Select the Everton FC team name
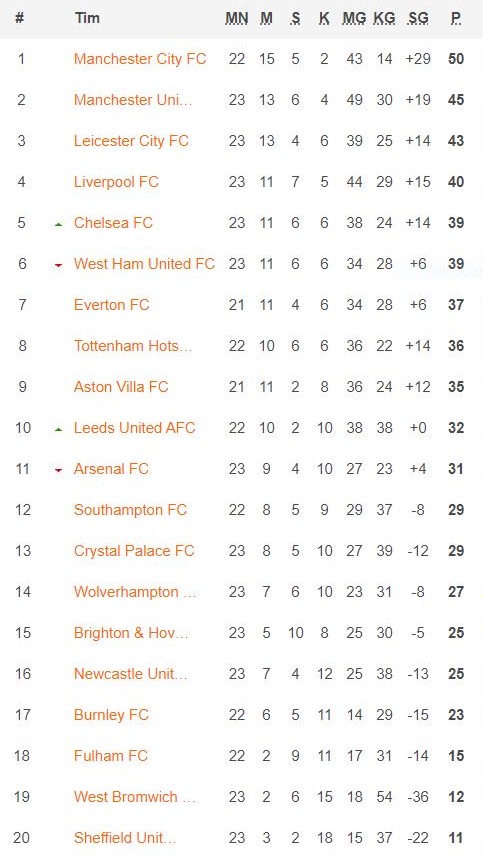483x859 pixels. 112,305
